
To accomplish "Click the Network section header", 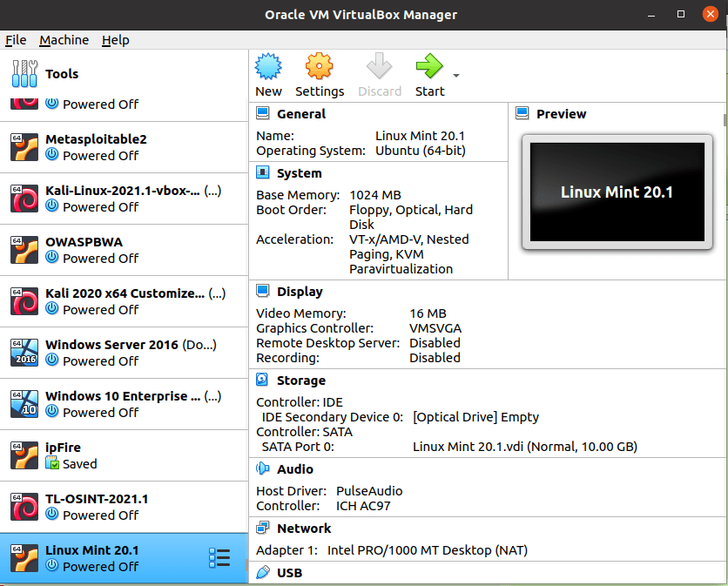I will (304, 529).
